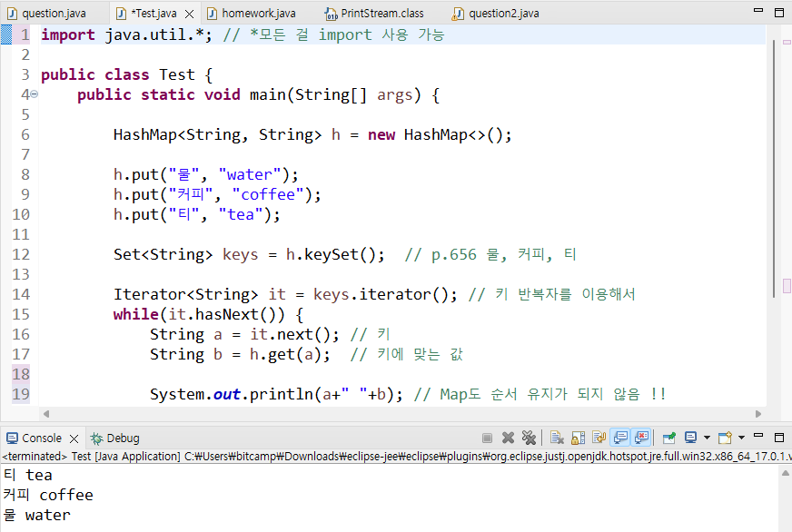Click the "p.656" comment on line 12

pos(453,255)
